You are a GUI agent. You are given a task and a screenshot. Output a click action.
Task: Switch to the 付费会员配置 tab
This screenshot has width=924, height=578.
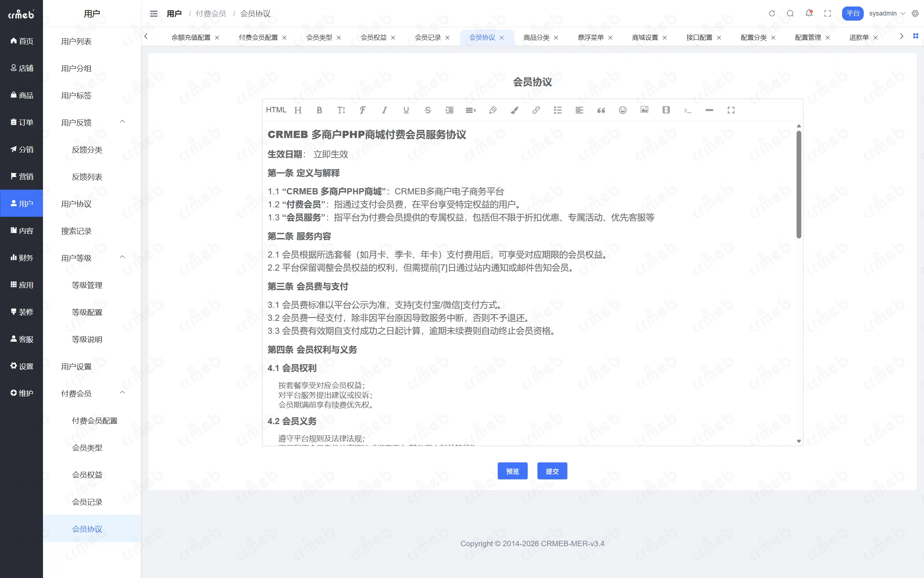pyautogui.click(x=258, y=38)
